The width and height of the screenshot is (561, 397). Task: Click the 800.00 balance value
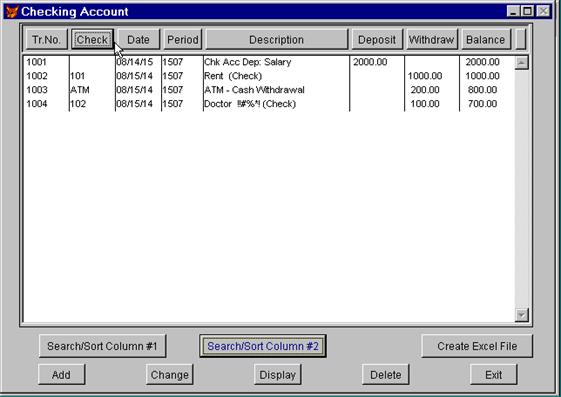[483, 90]
